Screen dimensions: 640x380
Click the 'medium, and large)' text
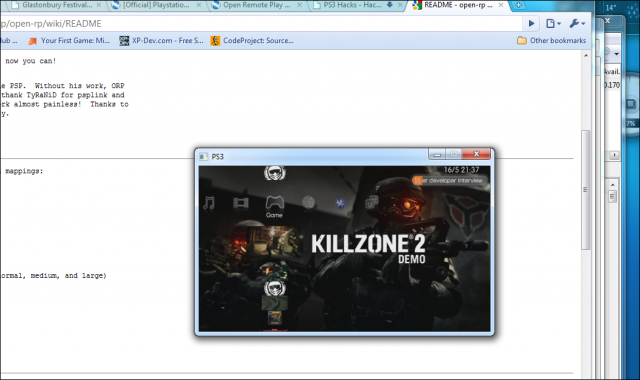(68, 276)
